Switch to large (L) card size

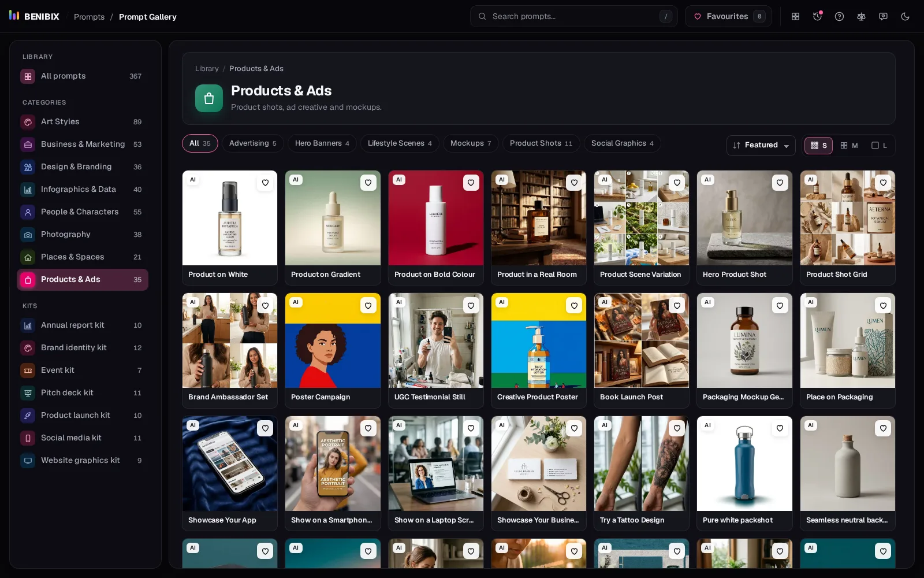click(879, 146)
